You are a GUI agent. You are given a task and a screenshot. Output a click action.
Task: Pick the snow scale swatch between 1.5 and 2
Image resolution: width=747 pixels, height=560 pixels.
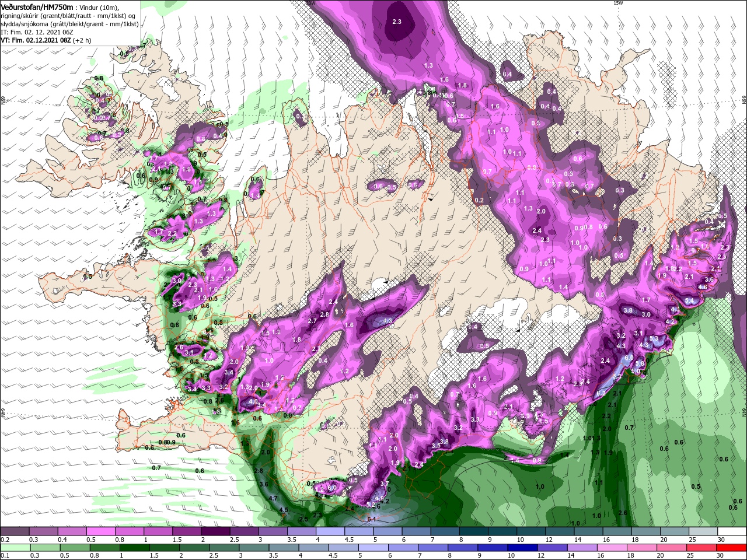187,531
